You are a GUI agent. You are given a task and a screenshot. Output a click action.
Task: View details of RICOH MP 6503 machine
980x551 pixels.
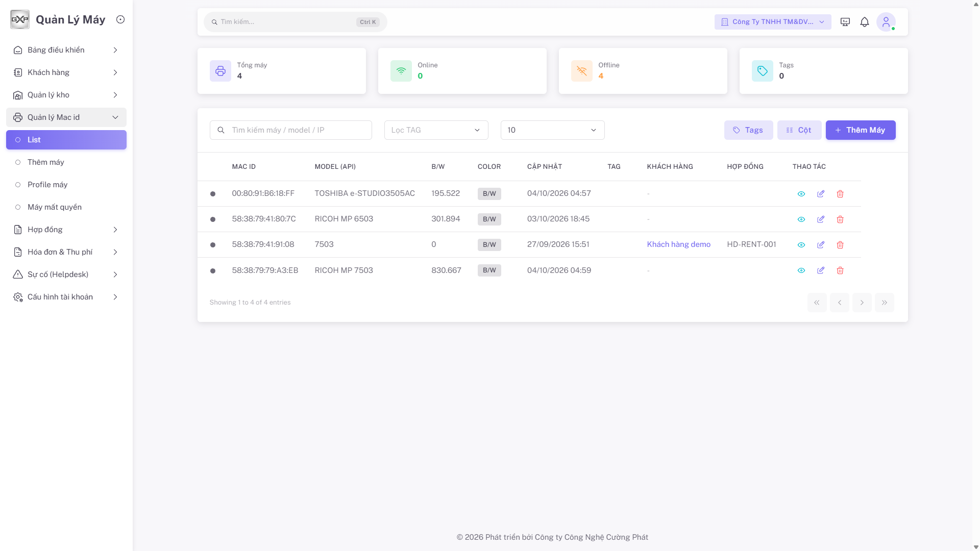point(801,219)
